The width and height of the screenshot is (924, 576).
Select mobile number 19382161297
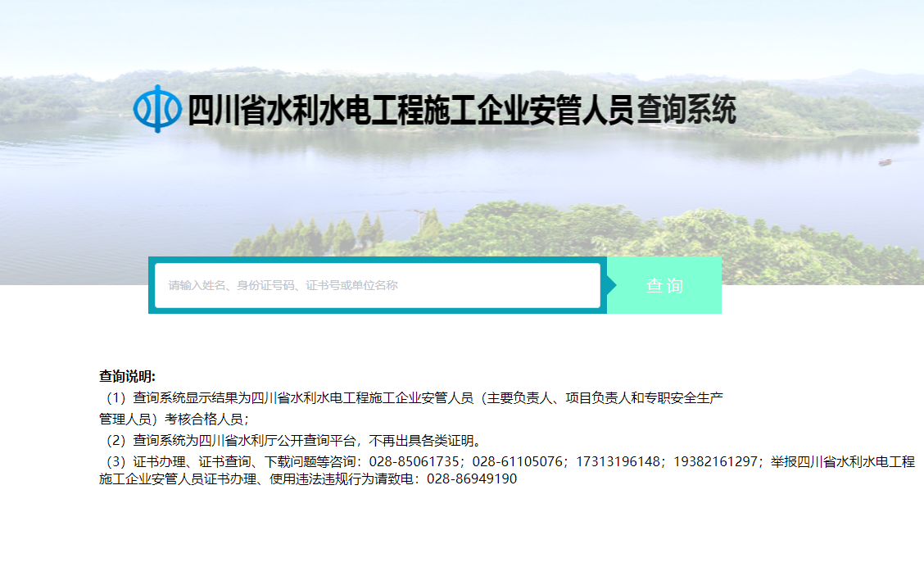click(716, 461)
